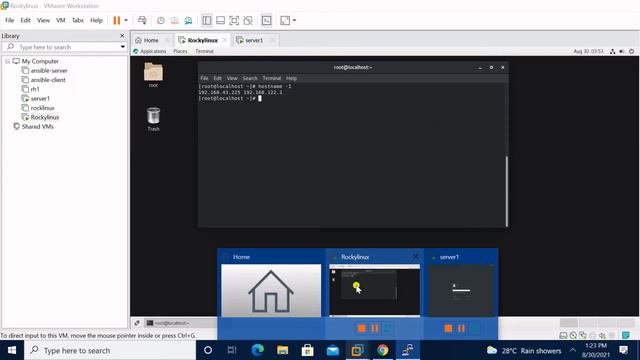Click the stretch guest display icon
Image resolution: width=640 pixels, height=360 pixels.
click(x=285, y=20)
